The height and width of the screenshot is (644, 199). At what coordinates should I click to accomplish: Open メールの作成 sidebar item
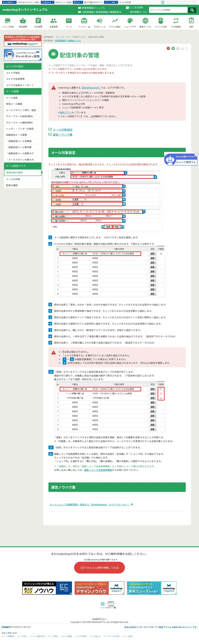[23, 179]
